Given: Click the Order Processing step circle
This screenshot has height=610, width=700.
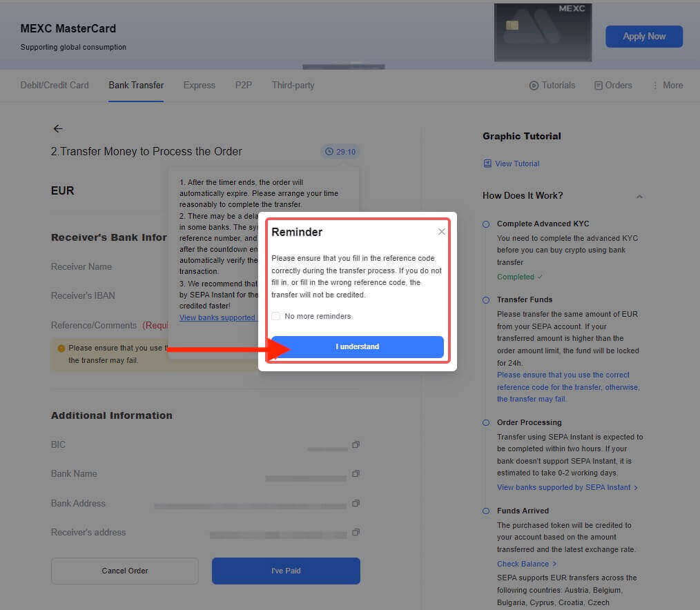Looking at the screenshot, I should (486, 422).
